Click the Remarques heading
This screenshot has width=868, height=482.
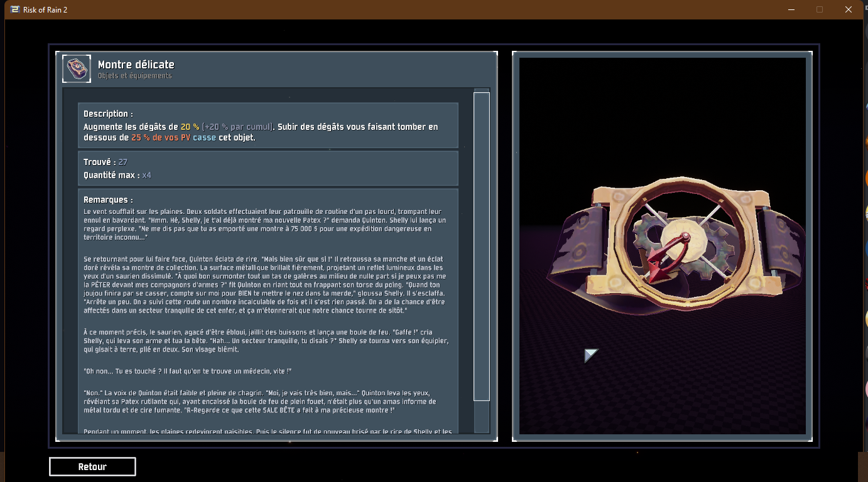click(108, 200)
